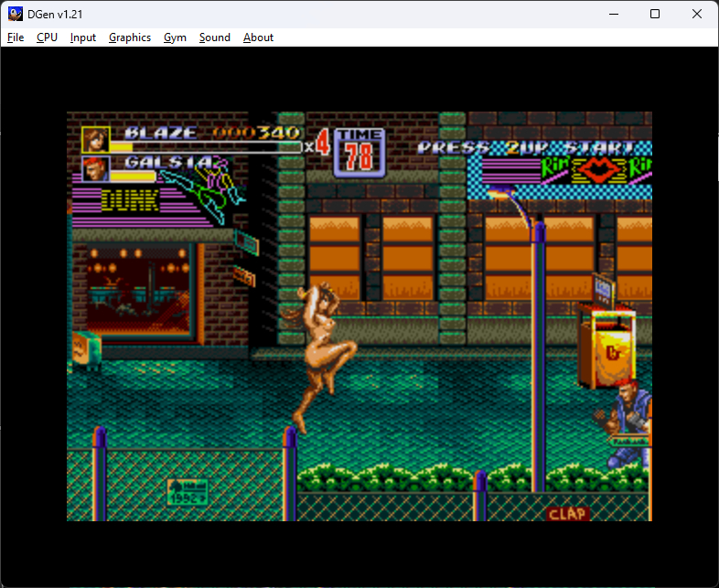Open the File menu
This screenshot has width=719, height=588.
pyautogui.click(x=16, y=37)
